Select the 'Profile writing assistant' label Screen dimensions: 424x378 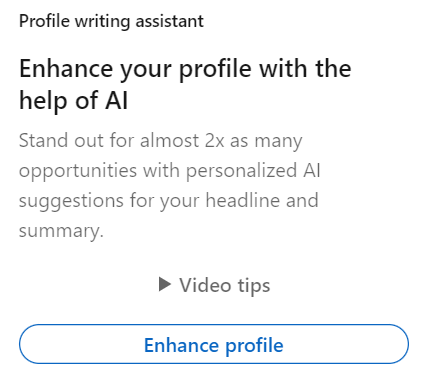(111, 21)
